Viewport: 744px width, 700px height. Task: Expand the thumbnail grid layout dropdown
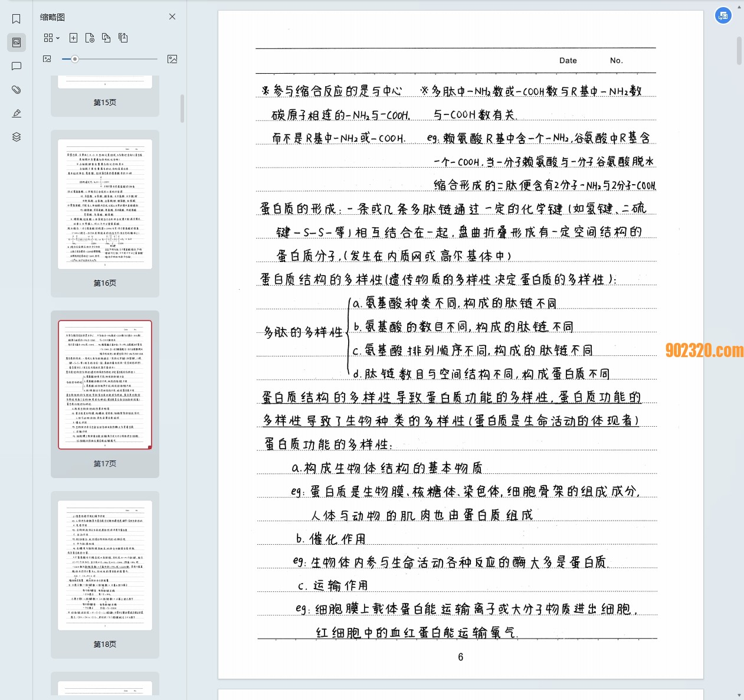pyautogui.click(x=51, y=38)
